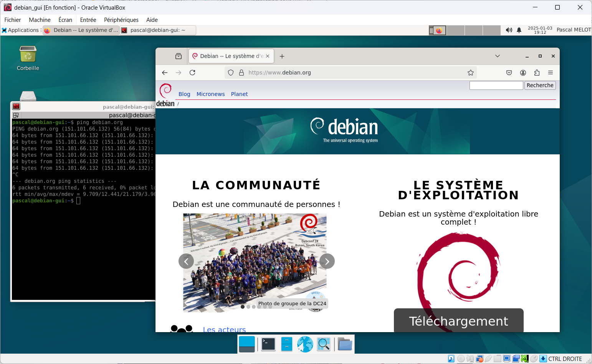Image resolution: width=592 pixels, height=364 pixels.
Task: Open the notifications bell icon
Action: (519, 30)
